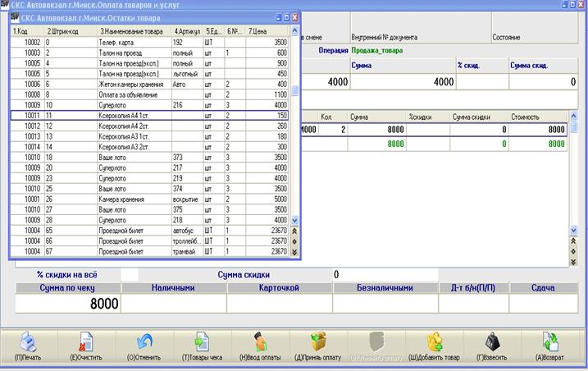
Task: Click the (Д)Принять оплату accept payment icon
Action: point(318,342)
